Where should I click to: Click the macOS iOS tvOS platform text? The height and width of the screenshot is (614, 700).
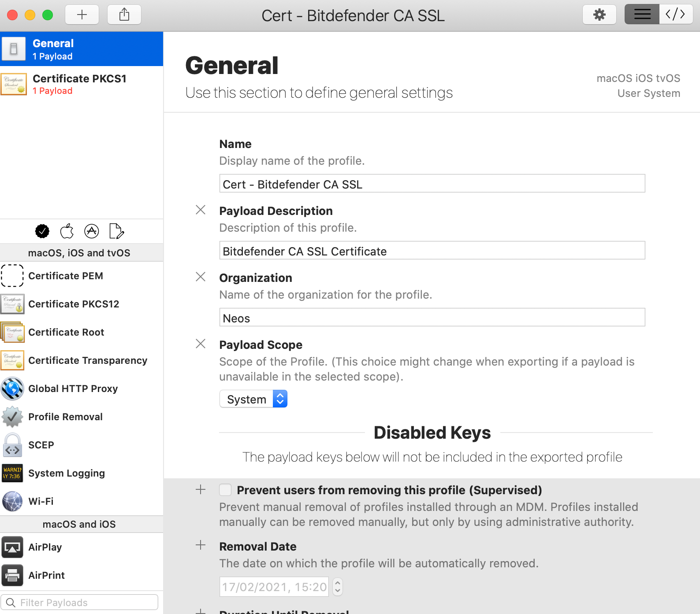638,78
